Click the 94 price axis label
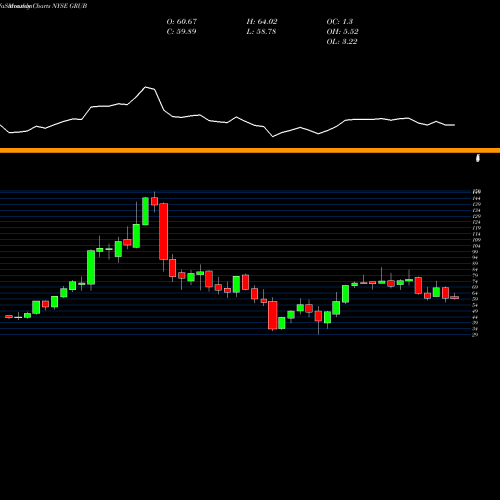 475,258
